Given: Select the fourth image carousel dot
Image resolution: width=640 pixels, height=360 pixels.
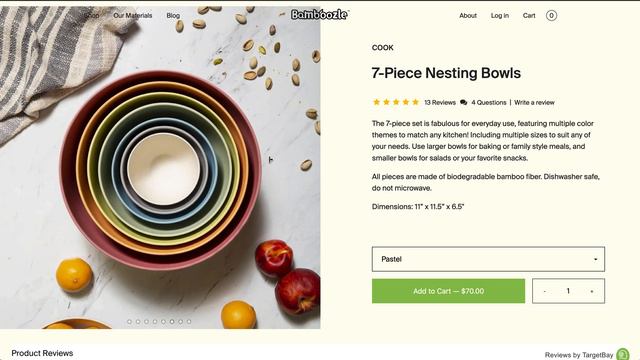Looking at the screenshot, I should point(155,322).
